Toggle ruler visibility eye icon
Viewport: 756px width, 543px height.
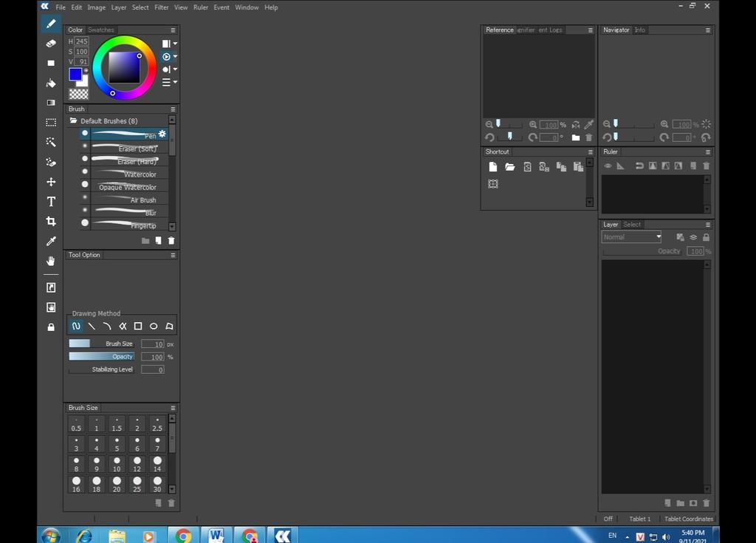tap(608, 166)
